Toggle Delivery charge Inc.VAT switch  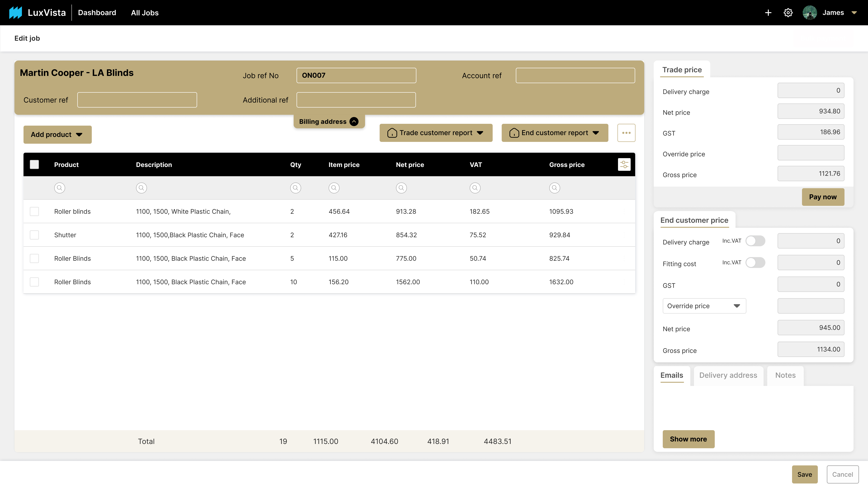755,241
